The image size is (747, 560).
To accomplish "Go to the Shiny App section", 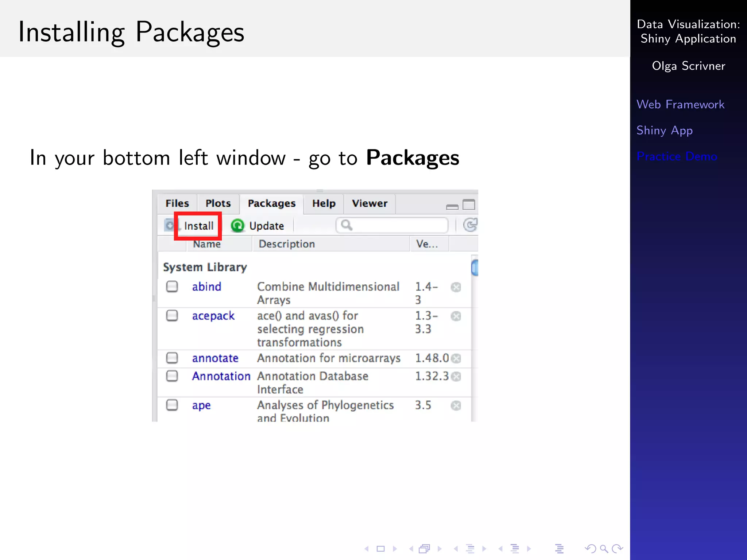I will 664,130.
